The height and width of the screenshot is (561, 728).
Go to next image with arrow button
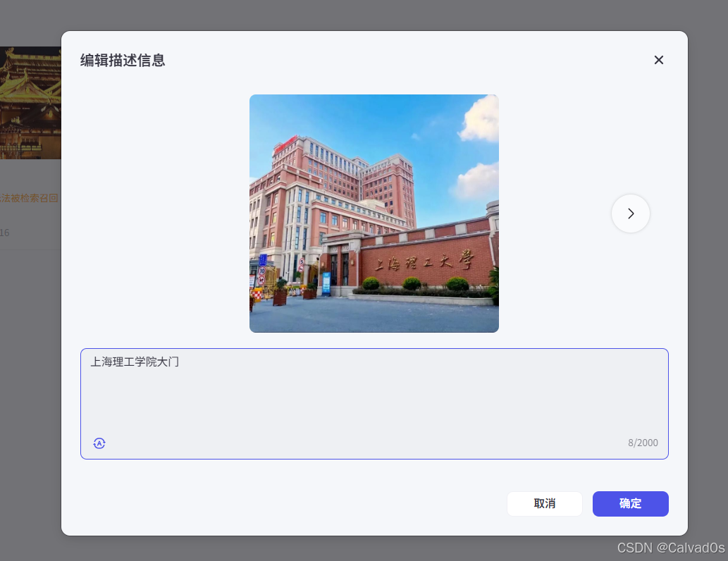click(x=631, y=213)
